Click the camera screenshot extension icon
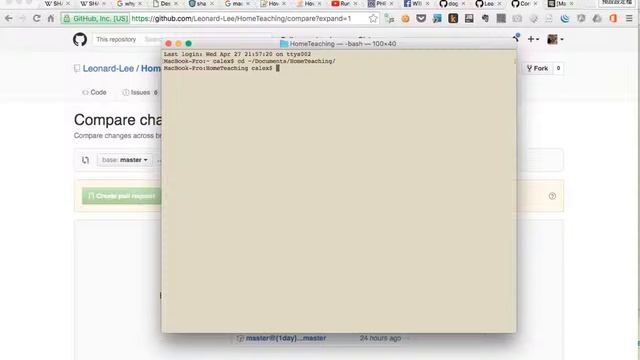640x360 pixels. (x=517, y=18)
